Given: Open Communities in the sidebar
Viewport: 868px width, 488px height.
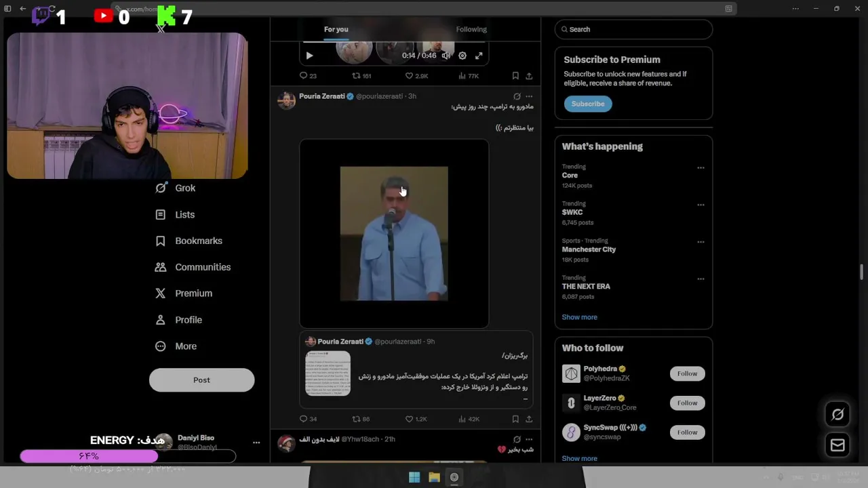Looking at the screenshot, I should pos(193,267).
